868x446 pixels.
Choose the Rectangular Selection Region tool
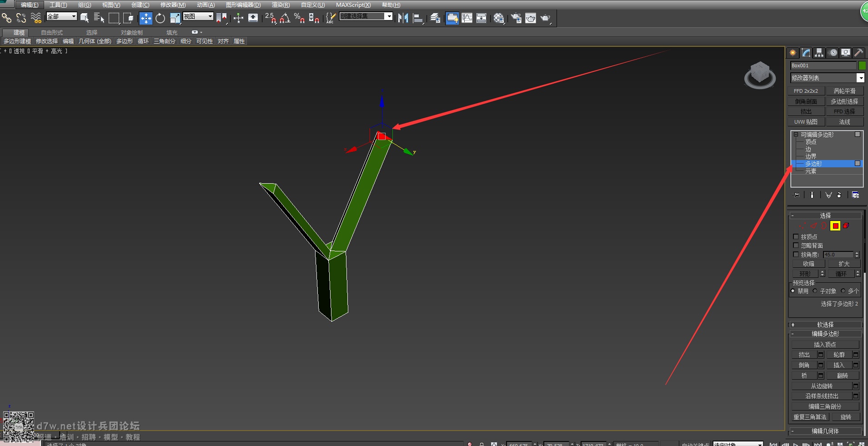[114, 18]
